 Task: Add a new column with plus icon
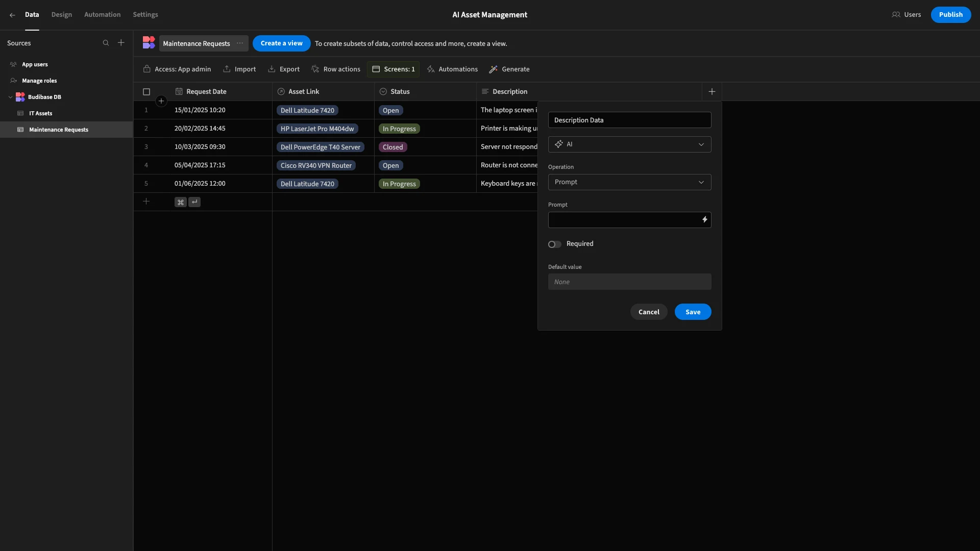point(712,92)
